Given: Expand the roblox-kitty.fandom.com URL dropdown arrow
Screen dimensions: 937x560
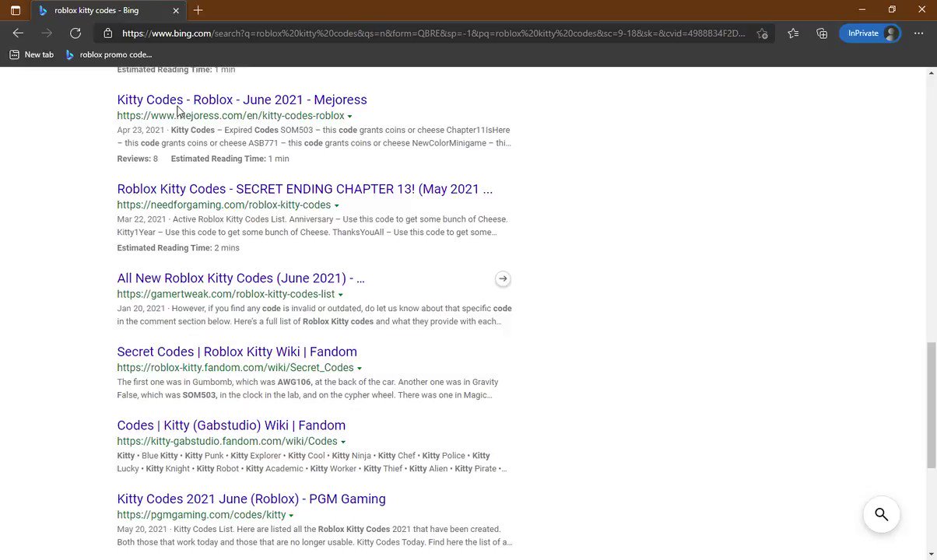Looking at the screenshot, I should tap(359, 369).
